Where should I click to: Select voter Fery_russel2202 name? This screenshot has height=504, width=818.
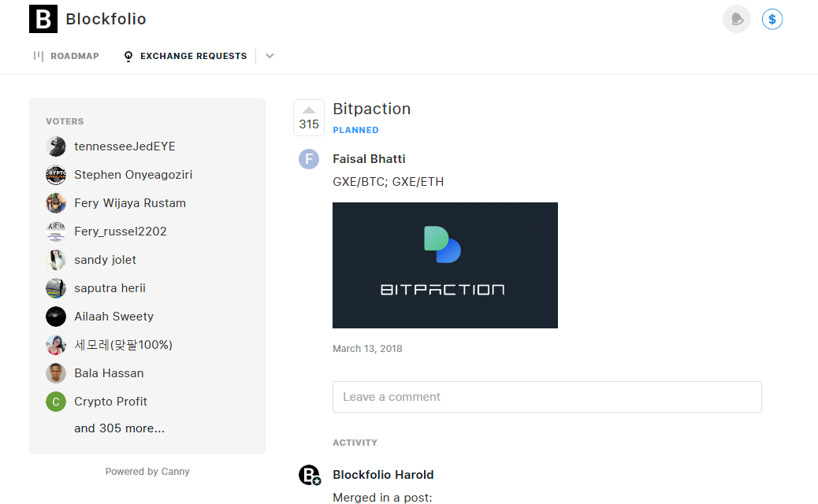121,232
